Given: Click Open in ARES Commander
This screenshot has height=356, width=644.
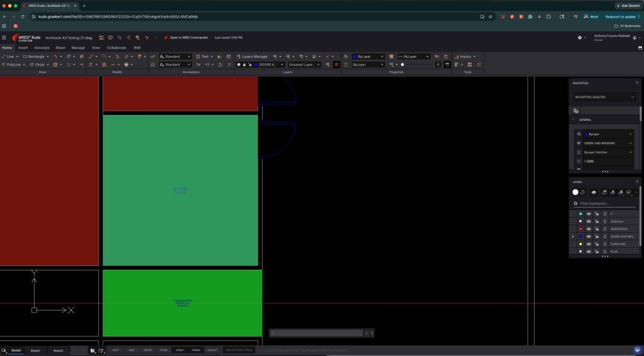Looking at the screenshot, I should pos(186,37).
